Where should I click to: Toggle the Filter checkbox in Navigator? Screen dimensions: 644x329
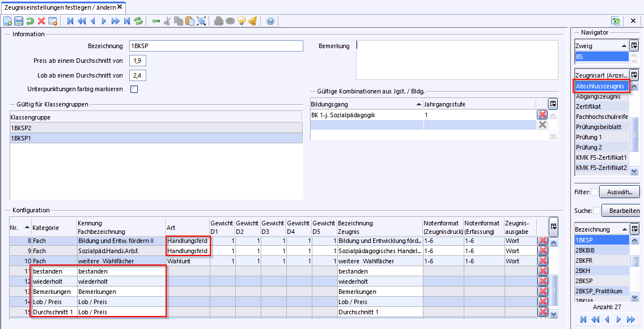click(594, 192)
